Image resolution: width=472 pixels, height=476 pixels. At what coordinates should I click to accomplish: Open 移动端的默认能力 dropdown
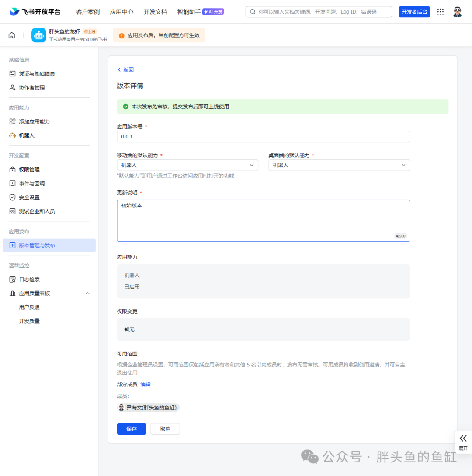pos(187,165)
